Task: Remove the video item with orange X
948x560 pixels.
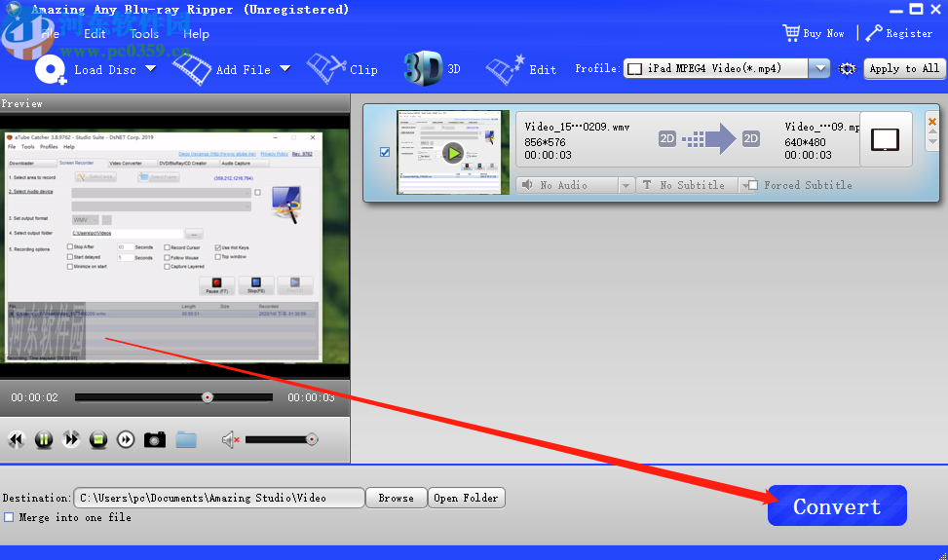Action: (932, 122)
